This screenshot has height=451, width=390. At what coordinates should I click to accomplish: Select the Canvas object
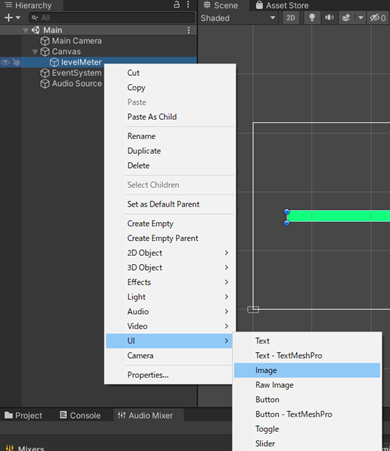(66, 52)
